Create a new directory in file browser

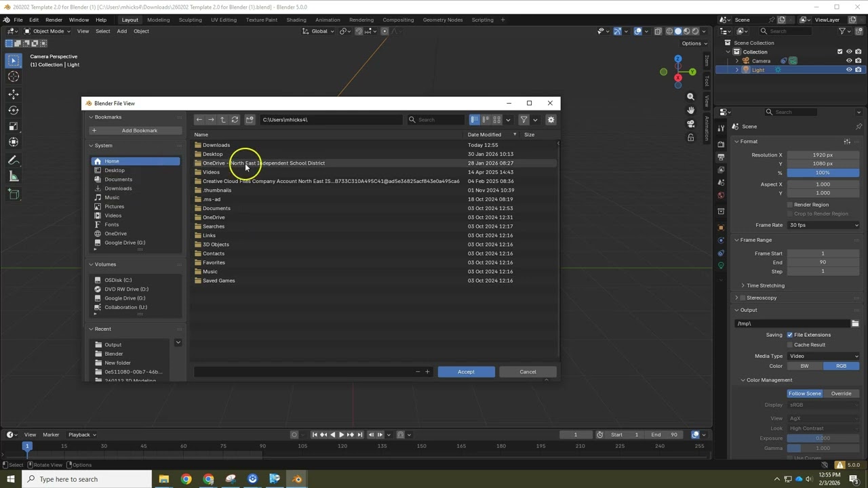250,120
